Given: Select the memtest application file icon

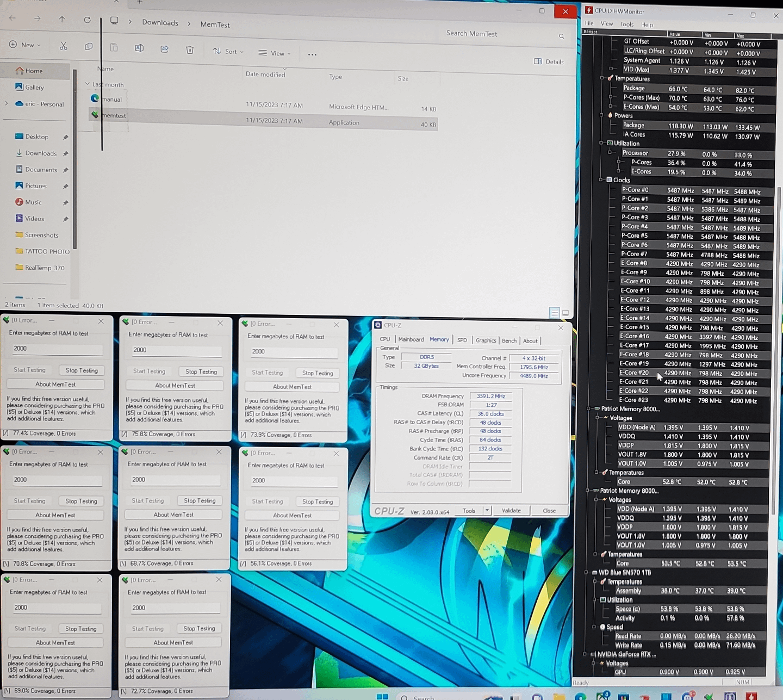Looking at the screenshot, I should pos(95,115).
